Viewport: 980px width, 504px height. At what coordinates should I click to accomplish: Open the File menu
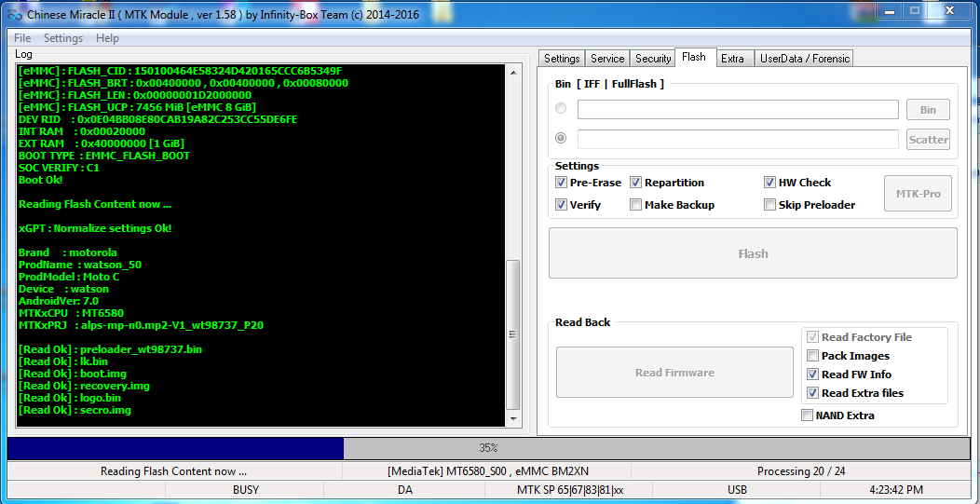point(22,38)
